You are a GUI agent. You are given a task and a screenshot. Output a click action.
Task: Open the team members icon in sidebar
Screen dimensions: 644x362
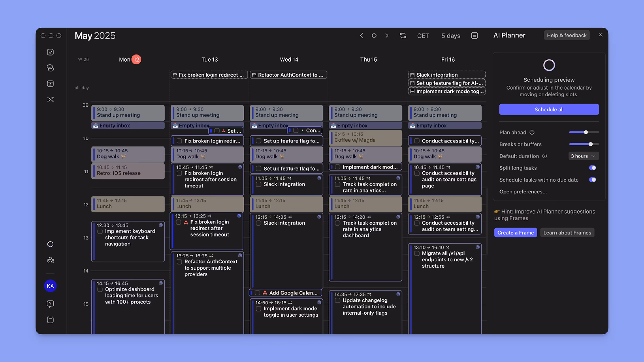pos(50,260)
